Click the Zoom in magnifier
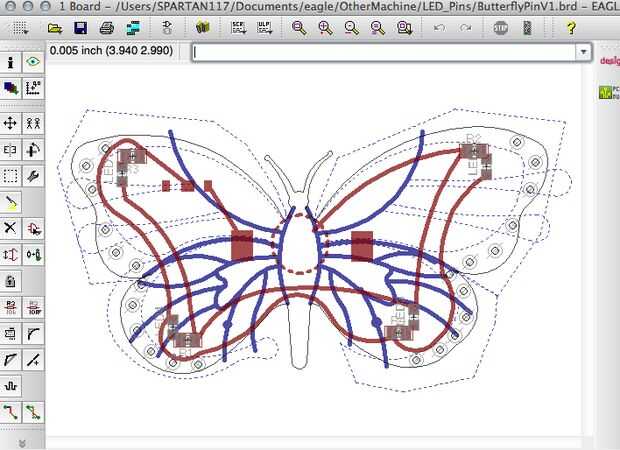Screen dimensions: 620x450 325,28
